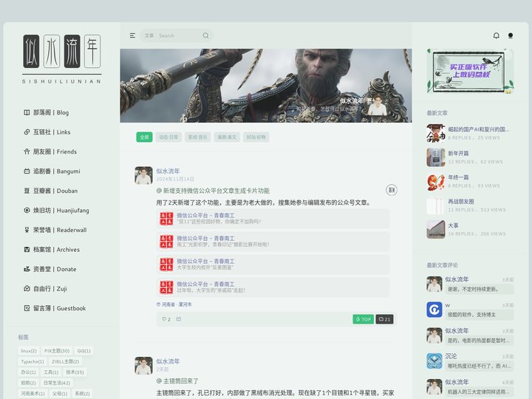Click tag 日常生活(42)

pyautogui.click(x=57, y=383)
